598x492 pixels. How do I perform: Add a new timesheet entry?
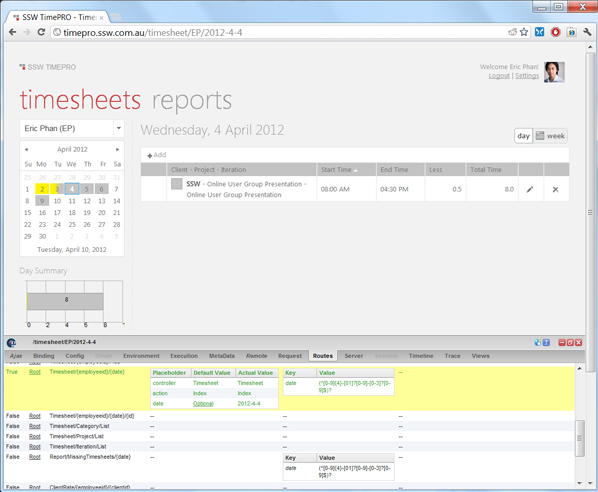click(157, 155)
